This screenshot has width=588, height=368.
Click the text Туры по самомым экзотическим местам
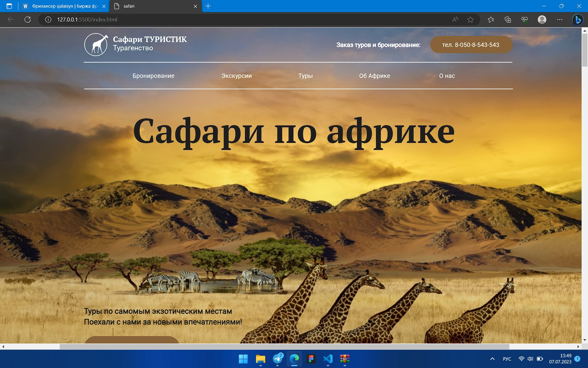pos(158,311)
